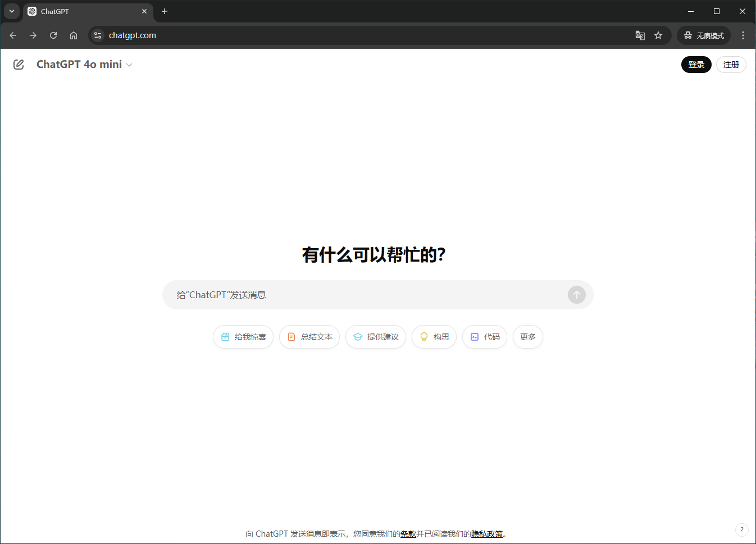756x544 pixels.
Task: Reload the page with the refresh icon
Action: coord(53,35)
